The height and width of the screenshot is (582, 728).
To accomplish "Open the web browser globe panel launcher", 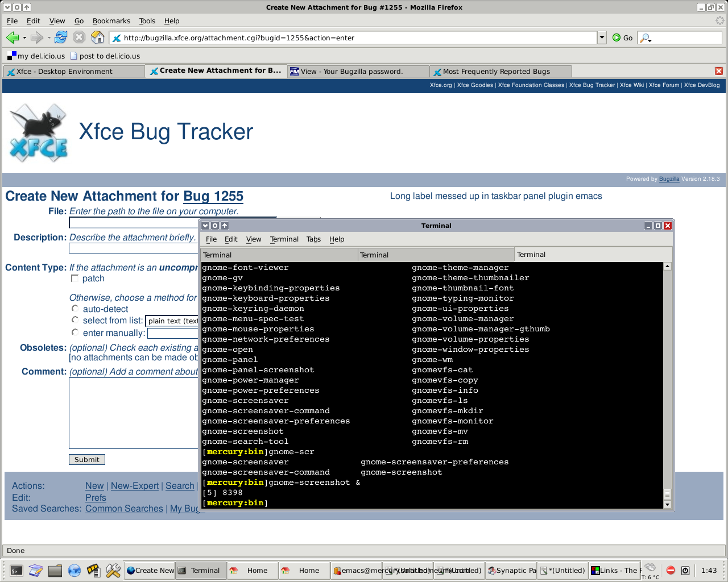I will tap(75, 571).
